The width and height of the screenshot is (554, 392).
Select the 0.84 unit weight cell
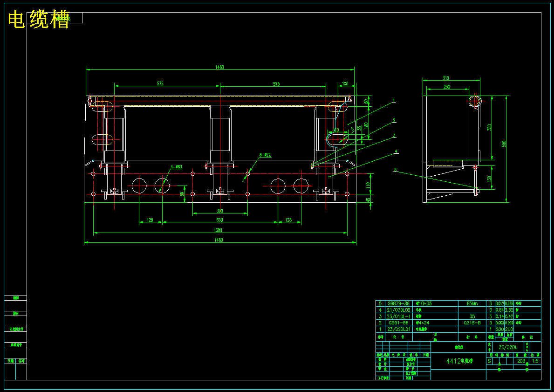pos(499,310)
